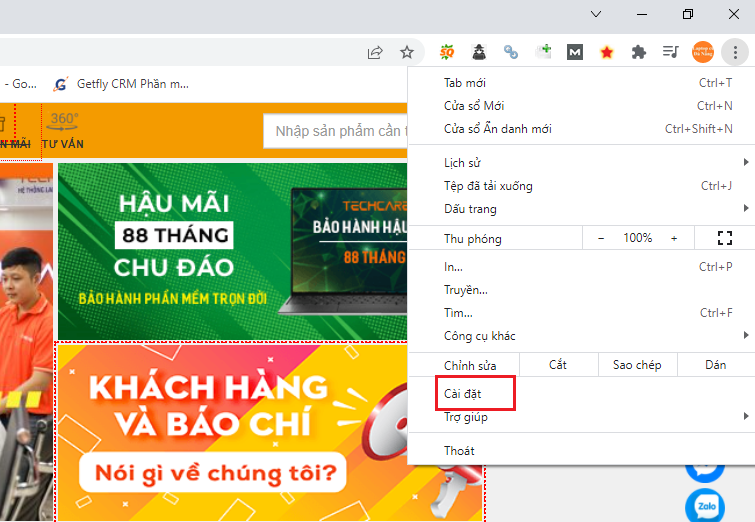
Task: Expand the Dấu trang submenu
Action: [x=581, y=209]
